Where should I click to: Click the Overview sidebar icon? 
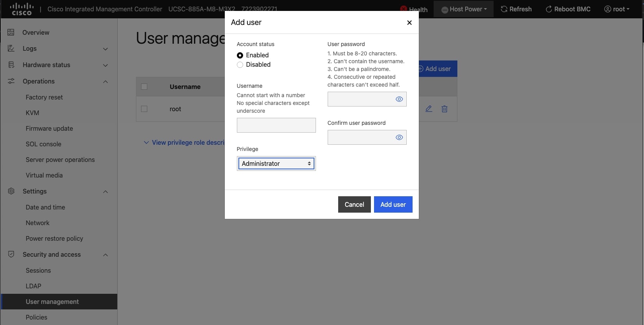pyautogui.click(x=11, y=32)
